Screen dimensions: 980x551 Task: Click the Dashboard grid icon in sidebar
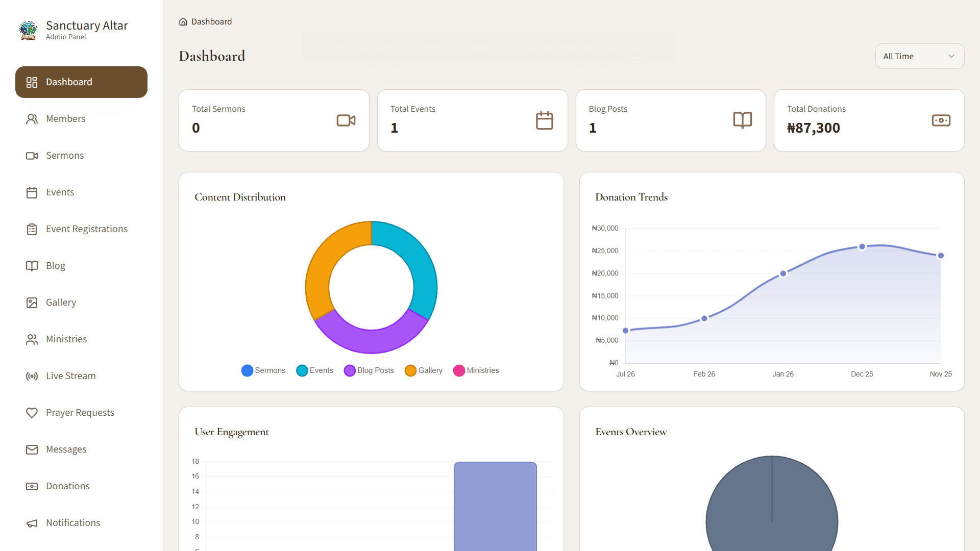[32, 82]
